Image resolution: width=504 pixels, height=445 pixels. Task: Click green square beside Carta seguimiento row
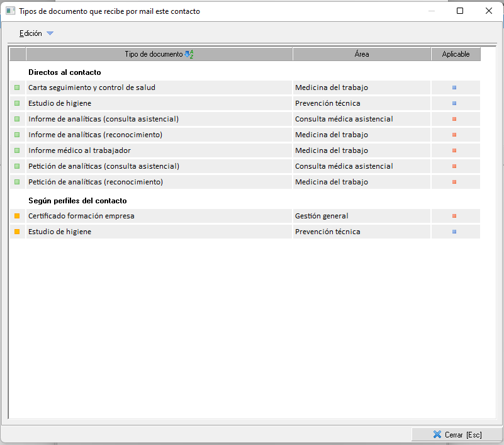pyautogui.click(x=17, y=87)
